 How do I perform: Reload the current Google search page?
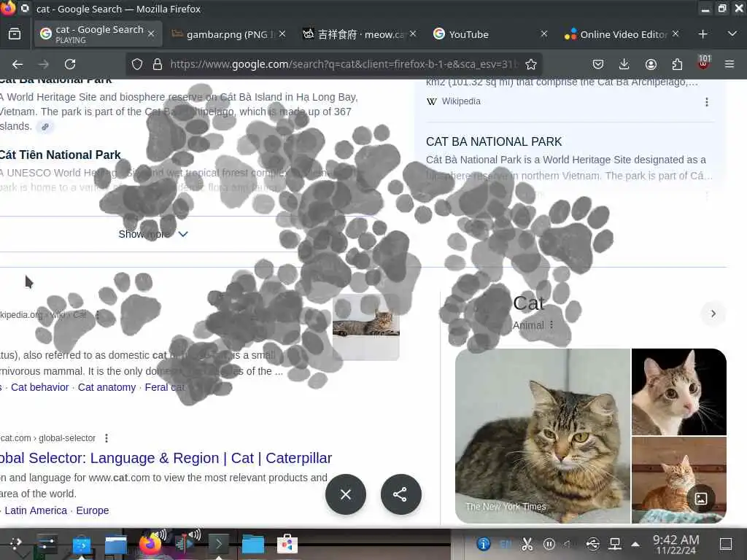coord(70,64)
